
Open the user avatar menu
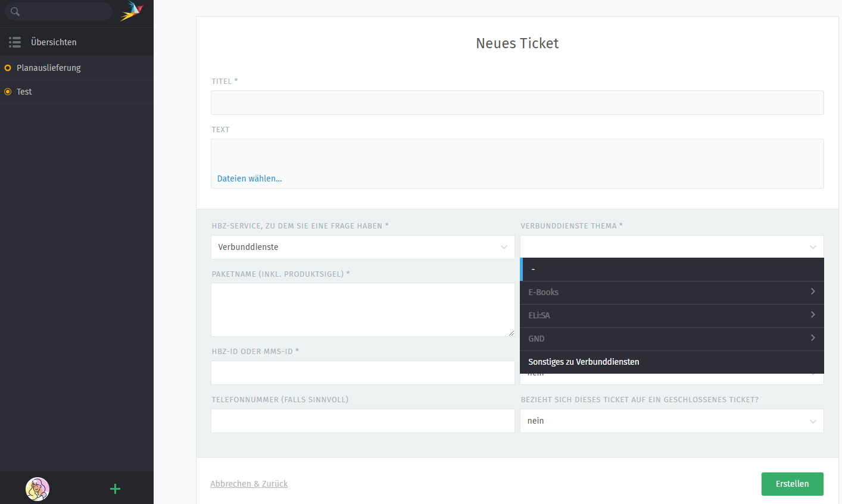point(38,489)
